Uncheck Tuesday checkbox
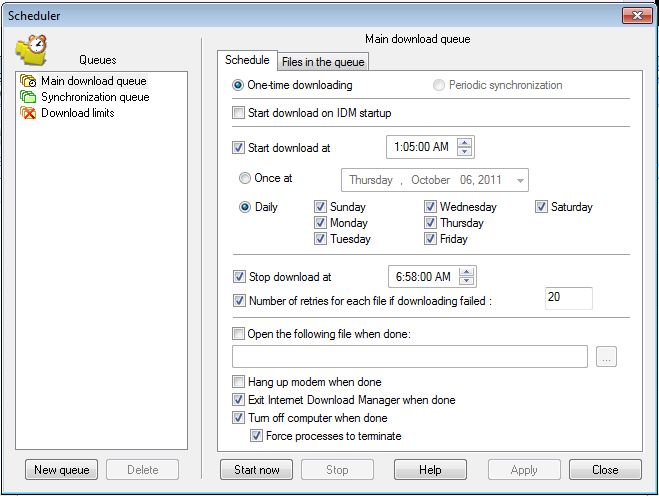Screen dimensions: 659x496 [x=320, y=239]
